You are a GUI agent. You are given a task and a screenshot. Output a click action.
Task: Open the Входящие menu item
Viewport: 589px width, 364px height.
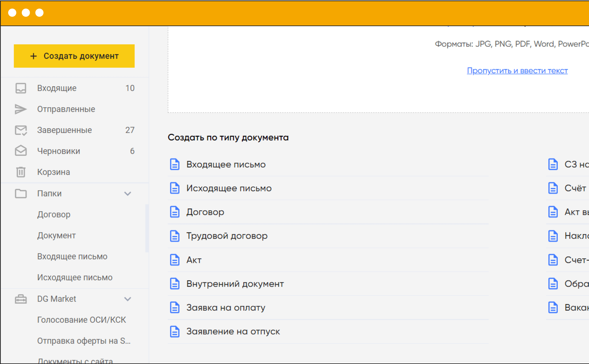tap(57, 88)
